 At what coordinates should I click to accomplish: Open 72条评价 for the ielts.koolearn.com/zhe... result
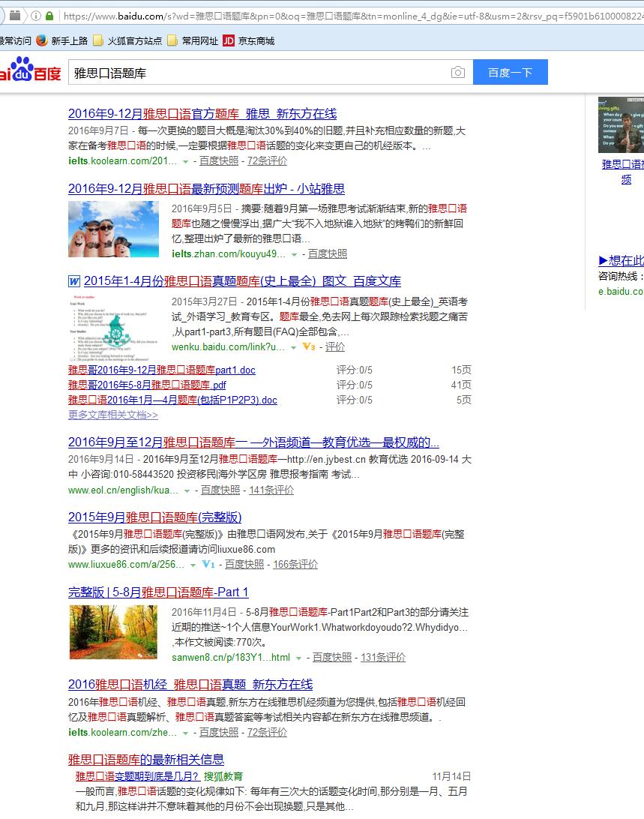pos(268,732)
